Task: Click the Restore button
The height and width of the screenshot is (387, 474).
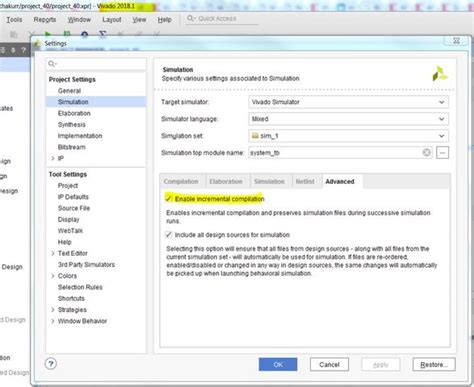Action: 434,365
